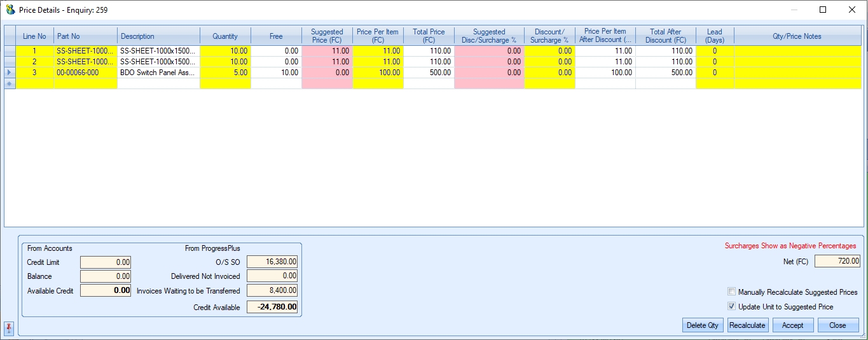Uncheck Update Unit to Suggested Price
Image resolution: width=868 pixels, height=340 pixels.
[x=732, y=307]
